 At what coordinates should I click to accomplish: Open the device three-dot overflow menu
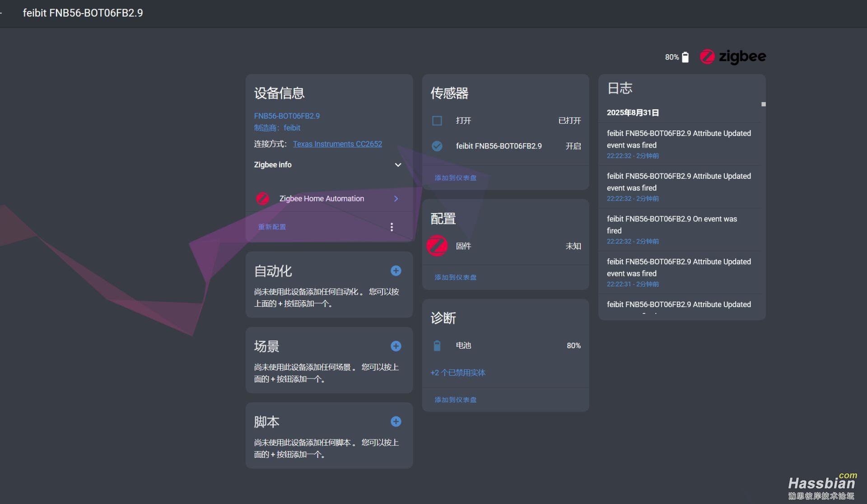click(x=392, y=227)
